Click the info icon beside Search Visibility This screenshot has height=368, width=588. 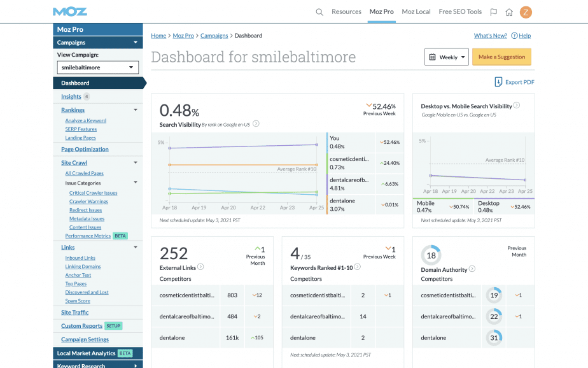(x=255, y=125)
